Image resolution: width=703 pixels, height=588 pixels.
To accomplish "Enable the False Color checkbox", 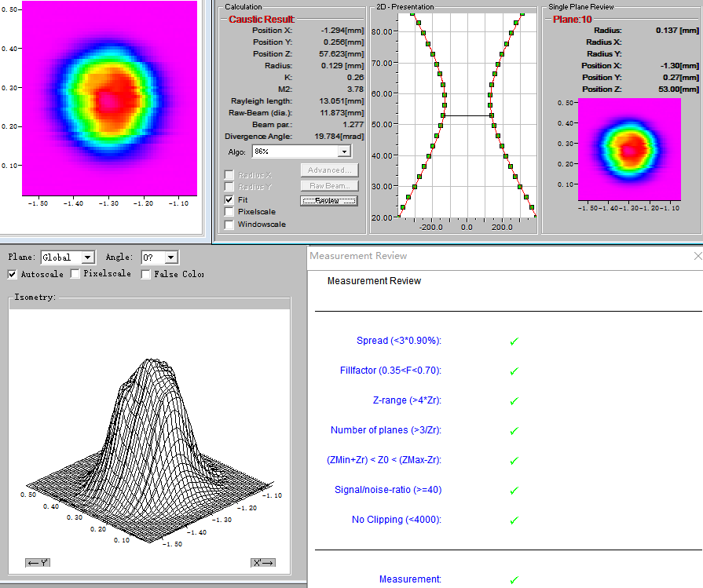I will tap(146, 274).
